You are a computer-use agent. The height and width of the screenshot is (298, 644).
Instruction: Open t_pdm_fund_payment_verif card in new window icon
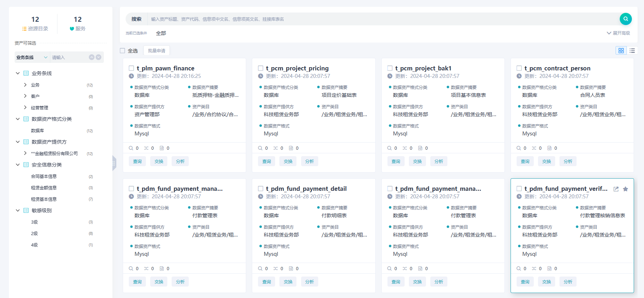(616, 189)
